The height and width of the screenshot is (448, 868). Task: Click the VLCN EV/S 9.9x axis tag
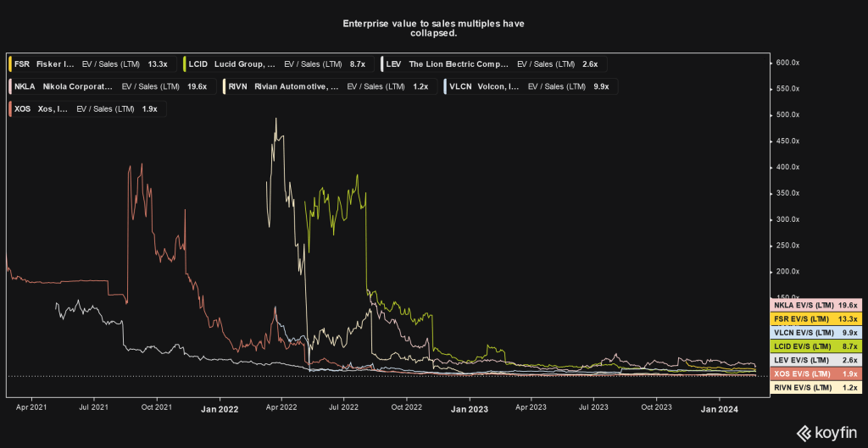(814, 332)
